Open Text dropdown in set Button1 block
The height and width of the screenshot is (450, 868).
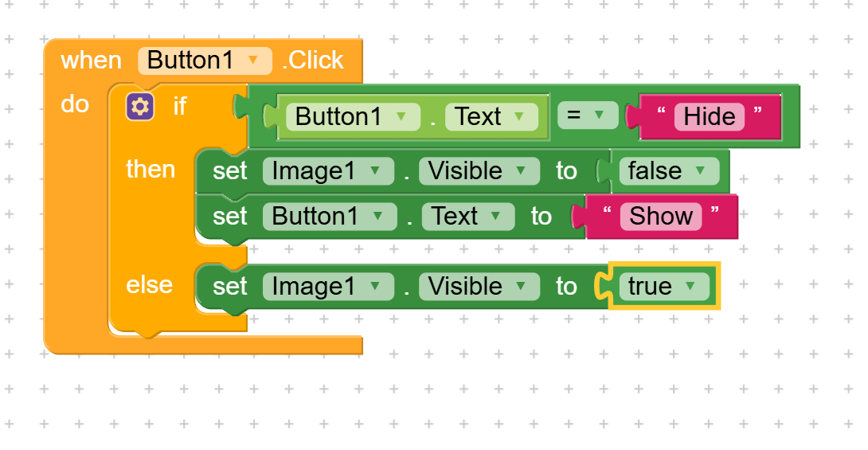467,216
